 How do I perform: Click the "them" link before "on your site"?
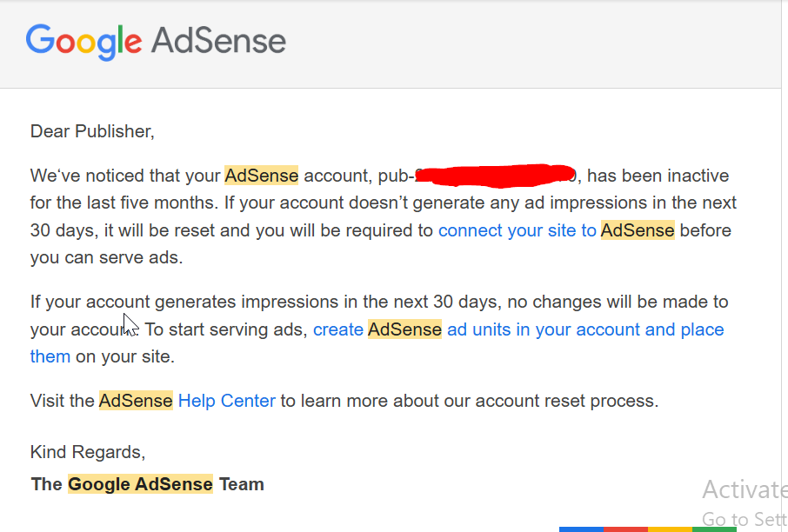[50, 356]
